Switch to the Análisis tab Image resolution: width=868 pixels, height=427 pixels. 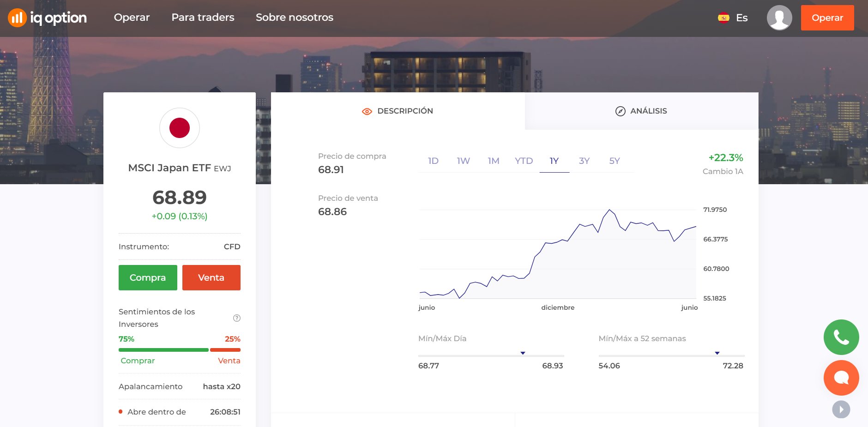[x=642, y=111]
